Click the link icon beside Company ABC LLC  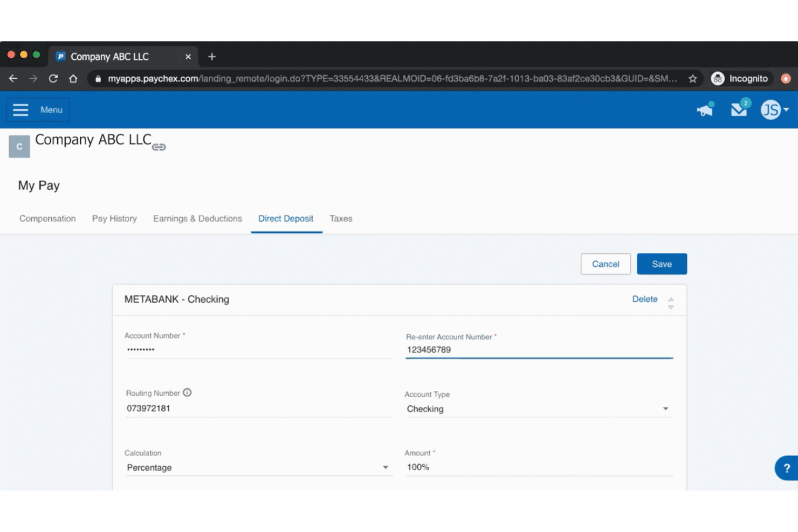click(159, 147)
